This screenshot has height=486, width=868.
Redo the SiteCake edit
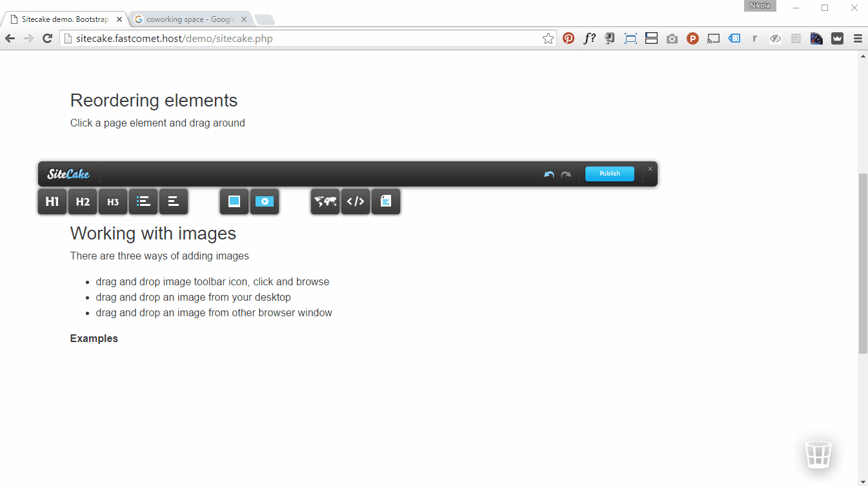click(566, 174)
